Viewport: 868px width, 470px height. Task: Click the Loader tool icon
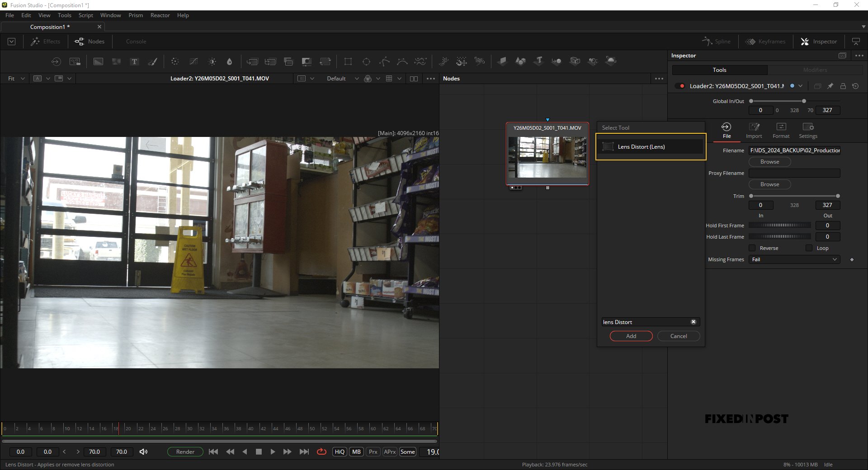point(56,61)
